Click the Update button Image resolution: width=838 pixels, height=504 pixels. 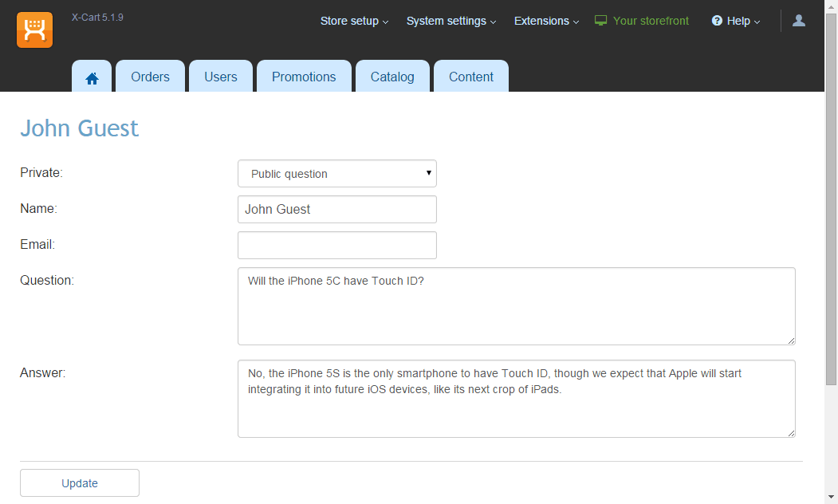80,483
